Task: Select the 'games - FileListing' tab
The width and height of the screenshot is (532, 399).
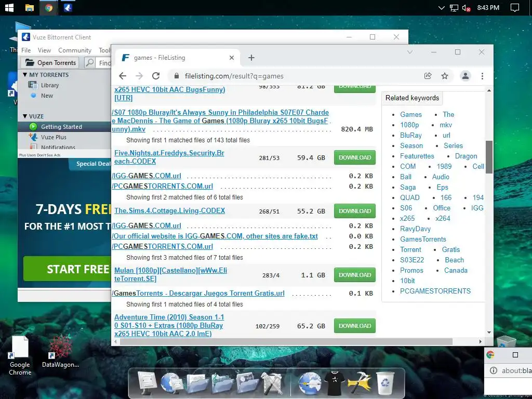Action: (x=178, y=58)
